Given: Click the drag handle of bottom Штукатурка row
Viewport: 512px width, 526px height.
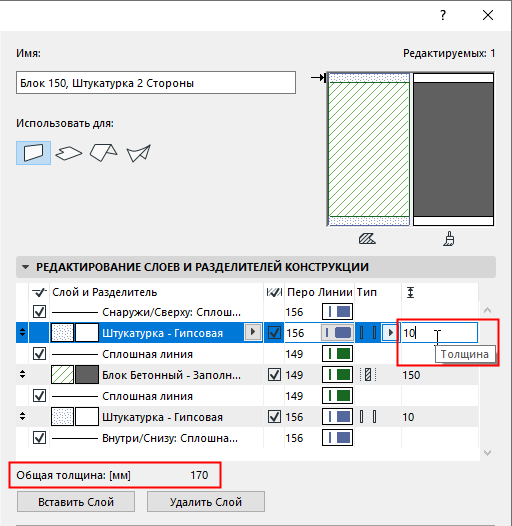Looking at the screenshot, I should pyautogui.click(x=22, y=417).
